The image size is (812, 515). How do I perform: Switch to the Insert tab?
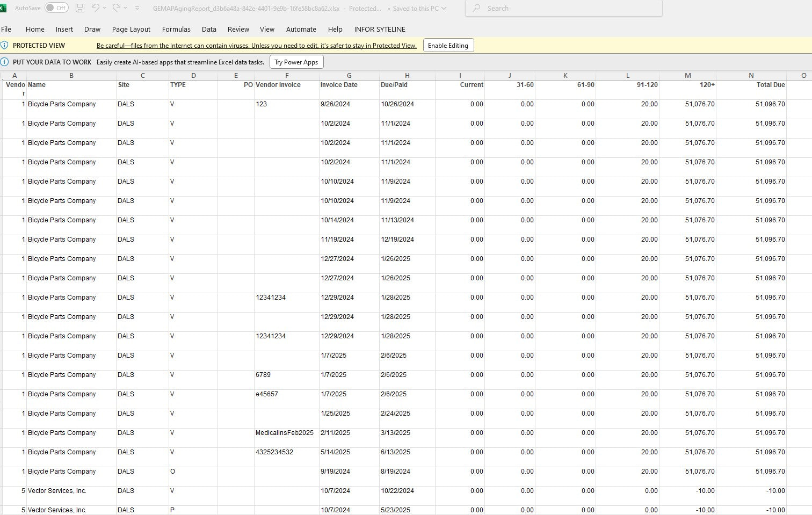click(64, 30)
